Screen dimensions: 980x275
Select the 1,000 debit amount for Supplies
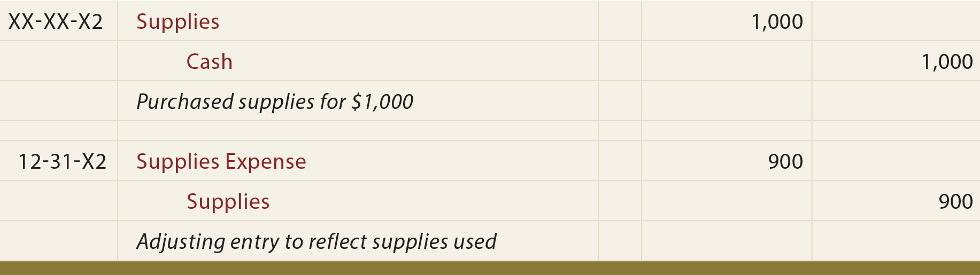(x=777, y=22)
